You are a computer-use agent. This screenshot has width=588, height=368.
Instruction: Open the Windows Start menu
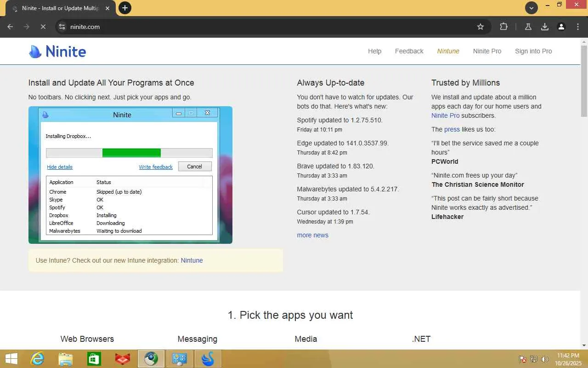[x=11, y=359]
